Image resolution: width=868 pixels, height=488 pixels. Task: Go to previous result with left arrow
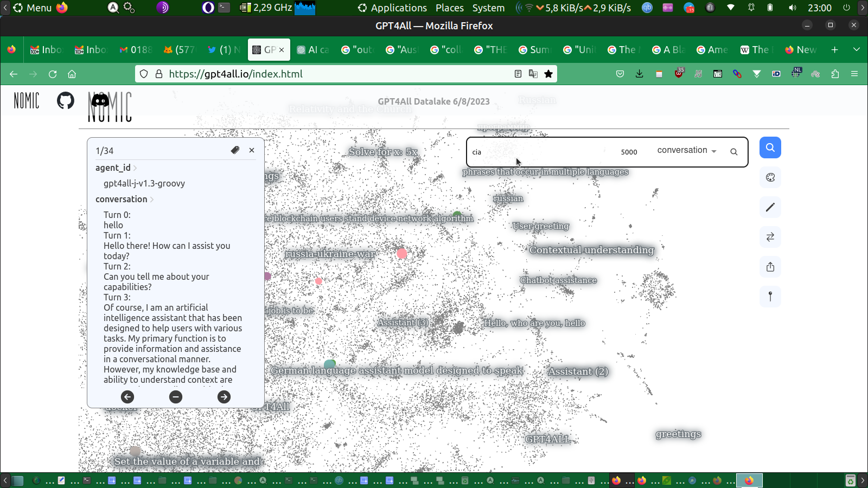tap(127, 397)
